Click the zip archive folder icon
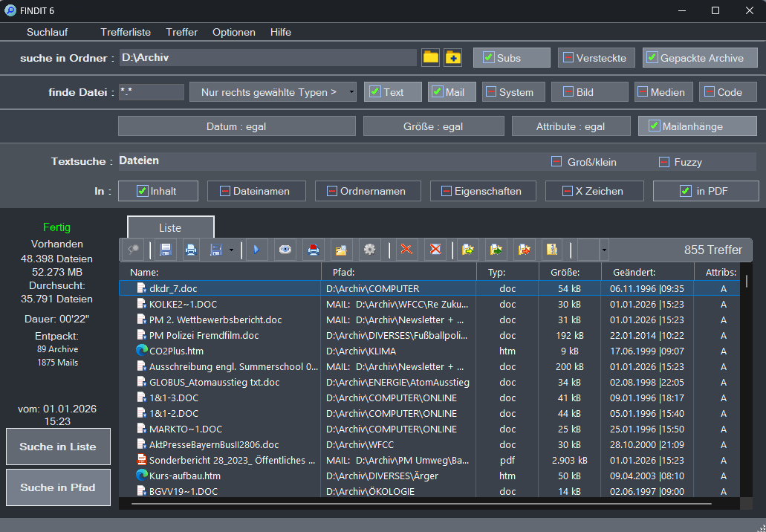Viewport: 766px width, 532px height. (x=551, y=250)
